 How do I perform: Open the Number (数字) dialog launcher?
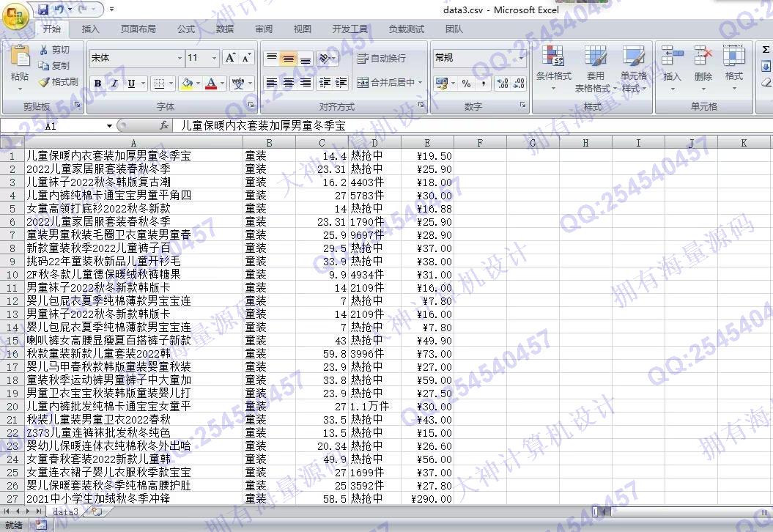(x=522, y=105)
